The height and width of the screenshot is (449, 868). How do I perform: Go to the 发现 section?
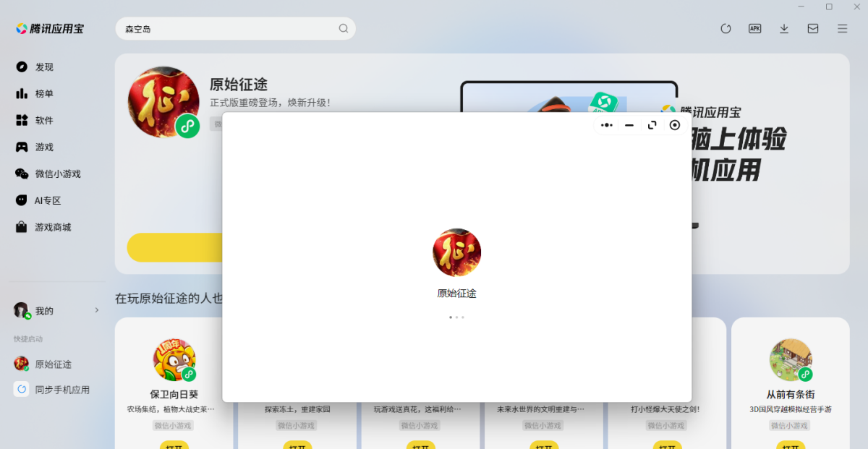coord(44,67)
